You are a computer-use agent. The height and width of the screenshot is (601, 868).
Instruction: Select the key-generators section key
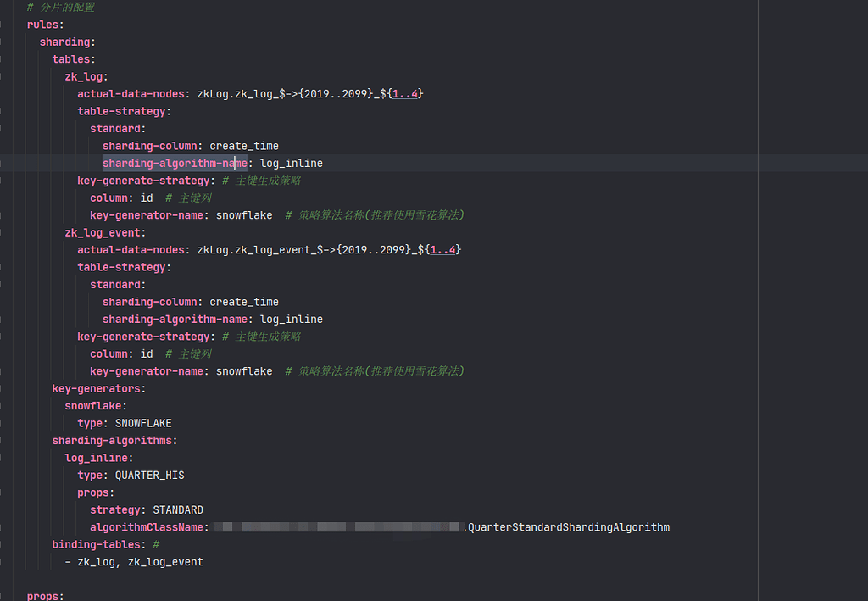pyautogui.click(x=96, y=387)
